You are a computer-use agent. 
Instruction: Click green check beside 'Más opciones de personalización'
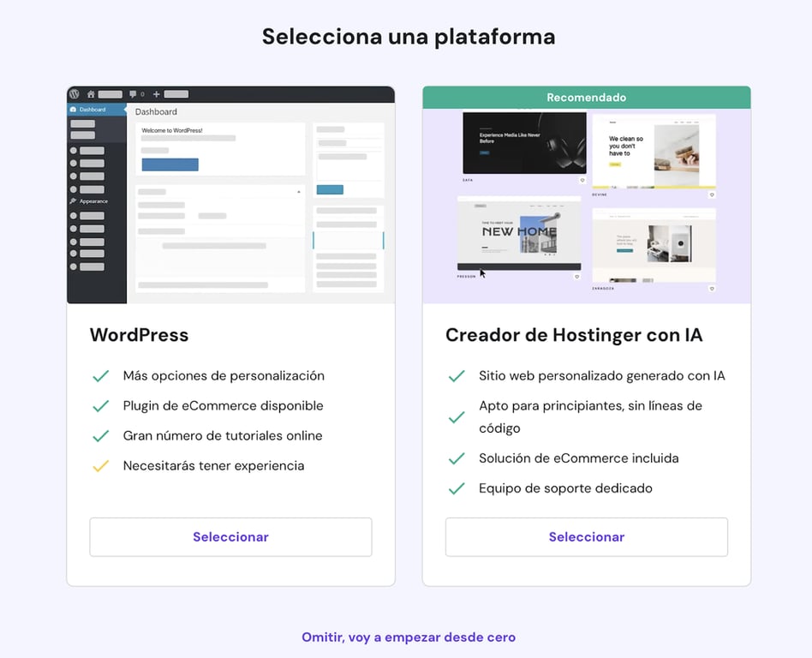pyautogui.click(x=100, y=375)
